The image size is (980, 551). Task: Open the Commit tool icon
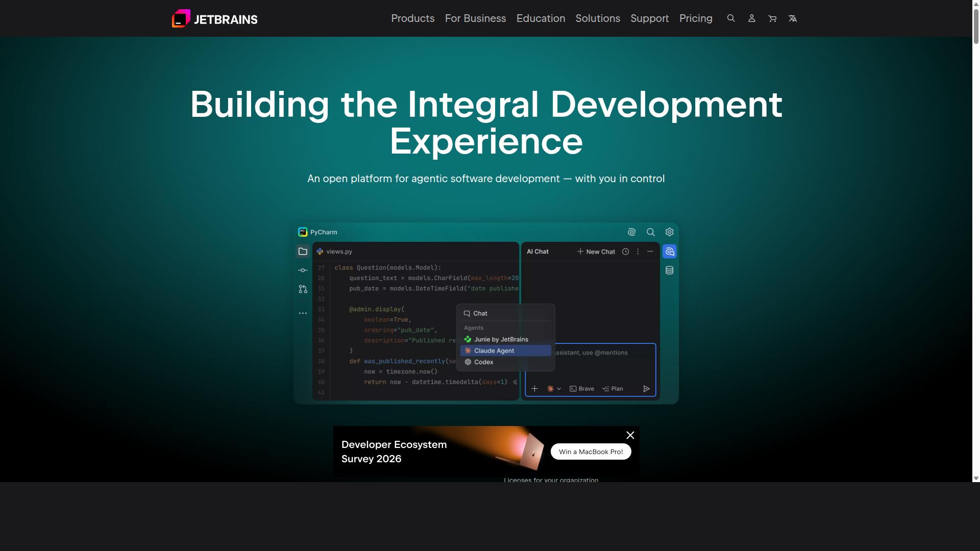(303, 270)
